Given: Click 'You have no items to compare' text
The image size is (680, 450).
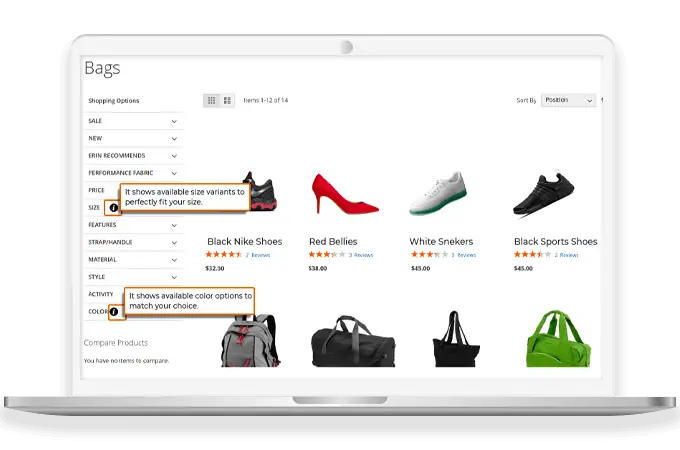Looking at the screenshot, I should [126, 360].
